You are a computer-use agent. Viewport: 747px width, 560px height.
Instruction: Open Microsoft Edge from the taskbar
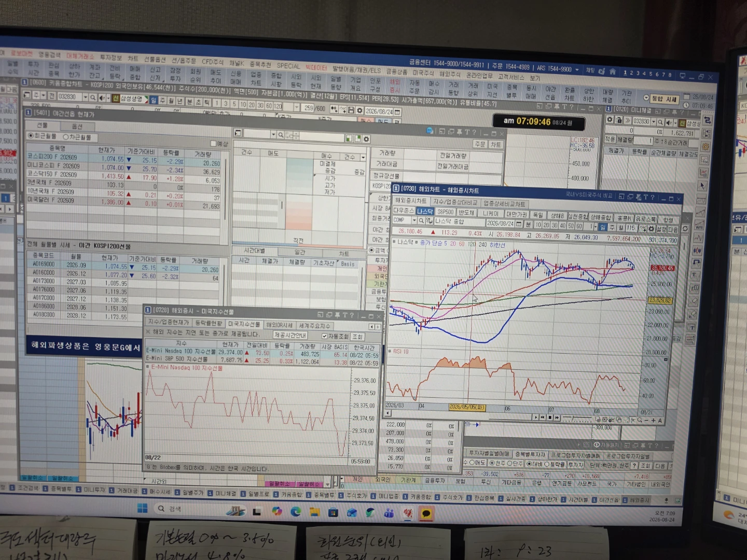point(296,511)
